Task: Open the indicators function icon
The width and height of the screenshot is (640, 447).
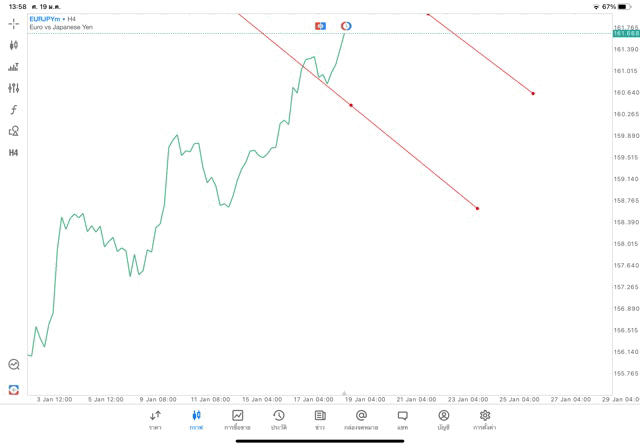Action: point(14,109)
